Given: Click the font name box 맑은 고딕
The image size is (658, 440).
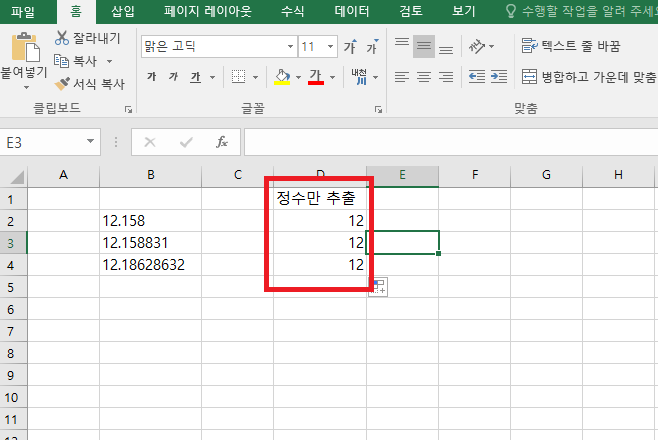Looking at the screenshot, I should (214, 46).
